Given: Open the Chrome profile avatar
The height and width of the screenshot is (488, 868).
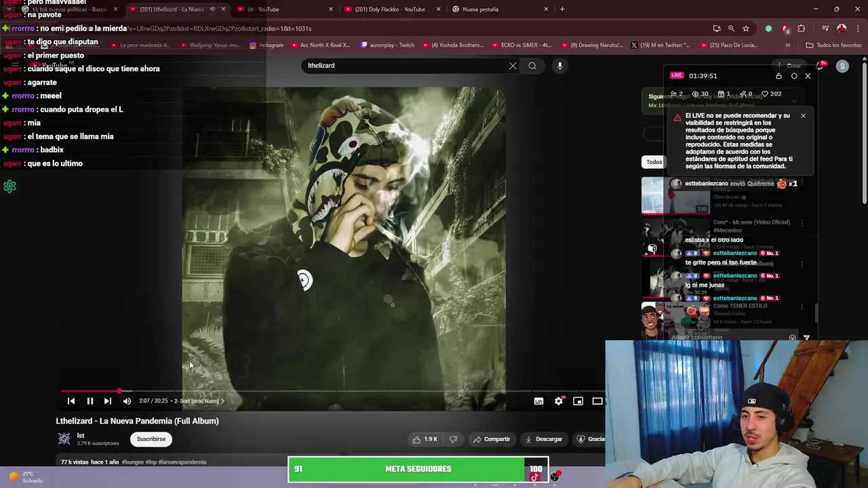Looking at the screenshot, I should click(842, 28).
